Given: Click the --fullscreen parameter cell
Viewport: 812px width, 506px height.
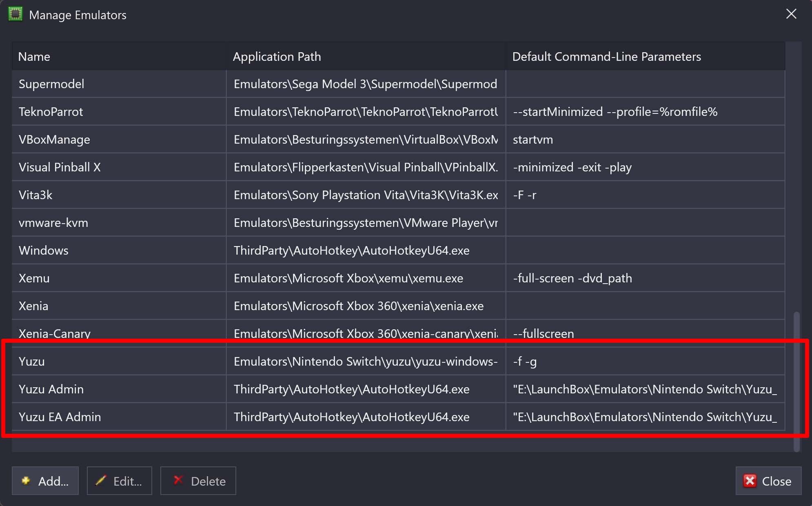Looking at the screenshot, I should tap(646, 333).
